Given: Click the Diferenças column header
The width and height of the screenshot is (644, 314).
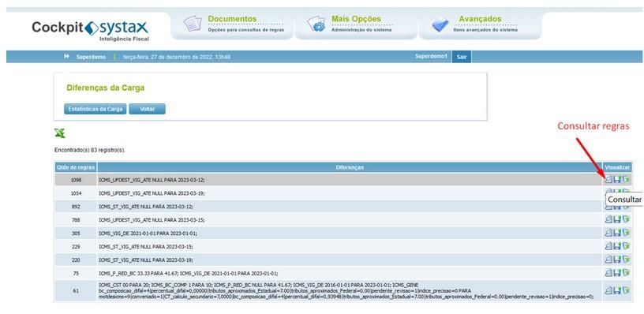Looking at the screenshot, I should point(350,167).
